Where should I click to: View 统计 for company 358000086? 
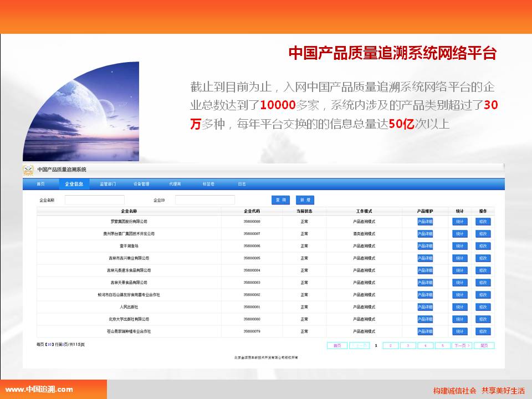pos(460,246)
